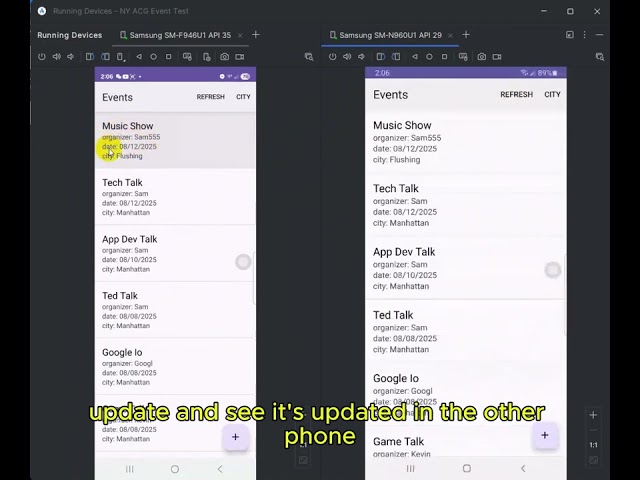
Task: Close the Samsung SM-N960U1 API 29 tab
Action: [x=451, y=36]
